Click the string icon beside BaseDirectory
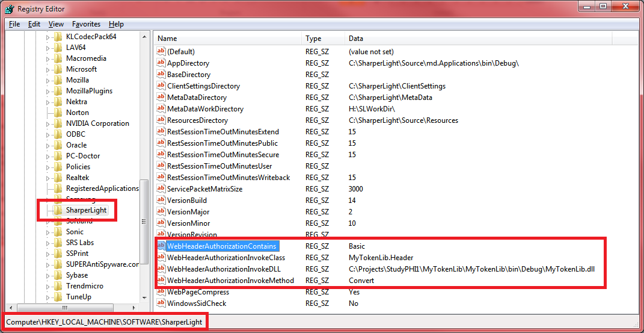Image resolution: width=644 pixels, height=333 pixels. click(161, 75)
